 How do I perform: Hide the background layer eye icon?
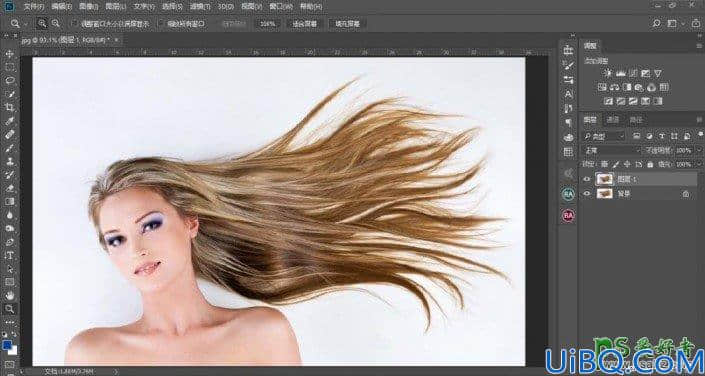point(586,194)
